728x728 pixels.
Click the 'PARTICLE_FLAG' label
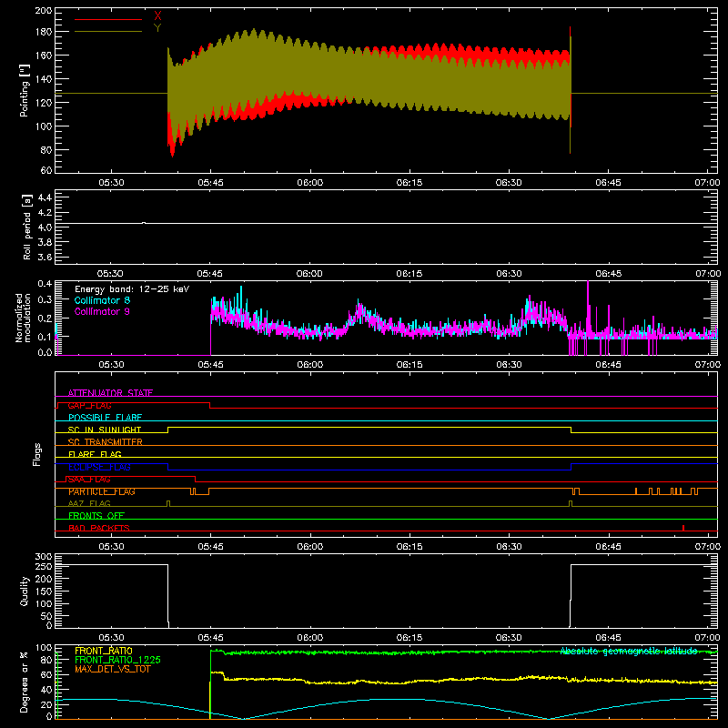point(102,491)
